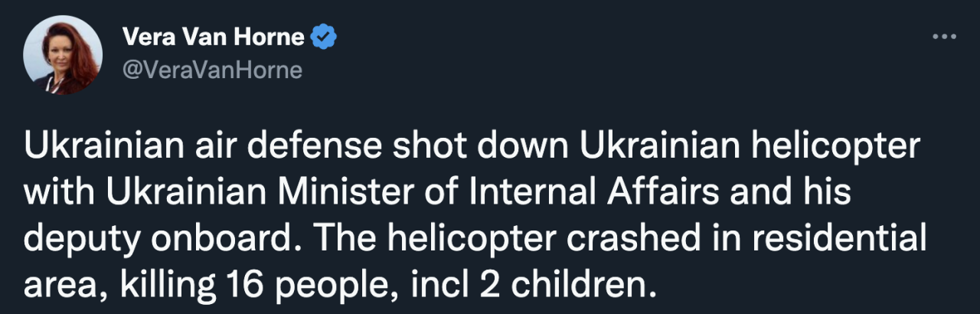
Task: Open Vera Van Horne's profile picture
Action: (63, 55)
